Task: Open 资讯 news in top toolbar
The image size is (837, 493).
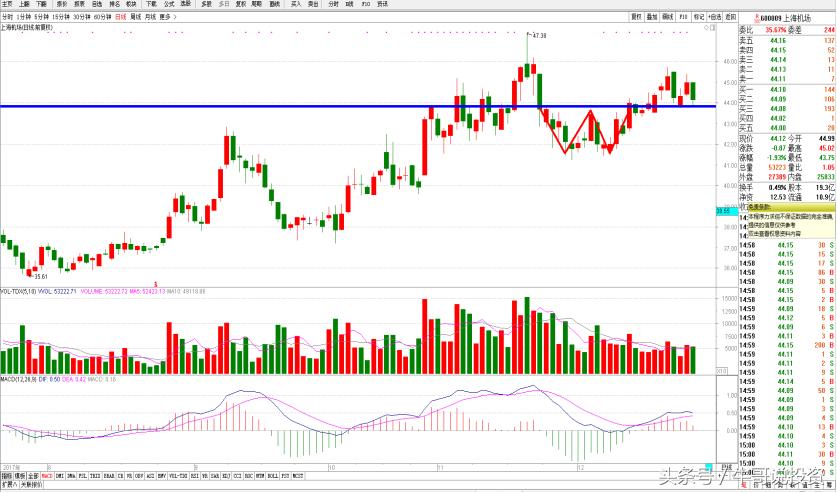Action: click(382, 4)
